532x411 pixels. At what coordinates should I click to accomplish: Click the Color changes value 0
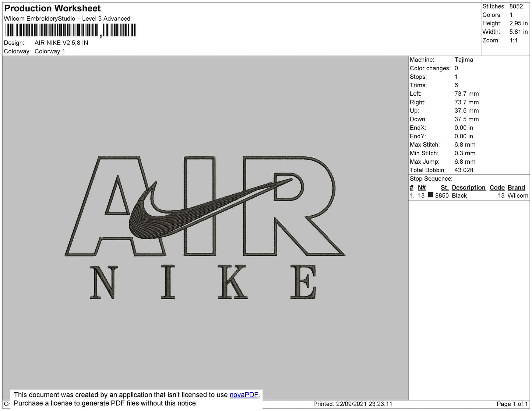[x=456, y=68]
